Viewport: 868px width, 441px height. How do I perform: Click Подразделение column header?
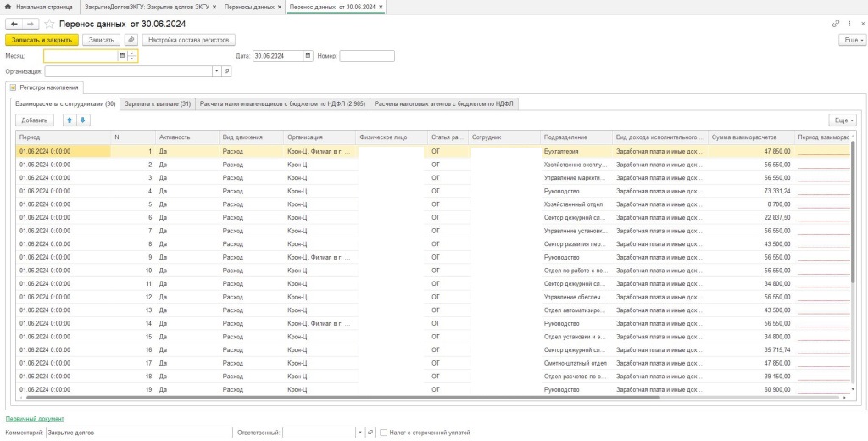[576, 137]
